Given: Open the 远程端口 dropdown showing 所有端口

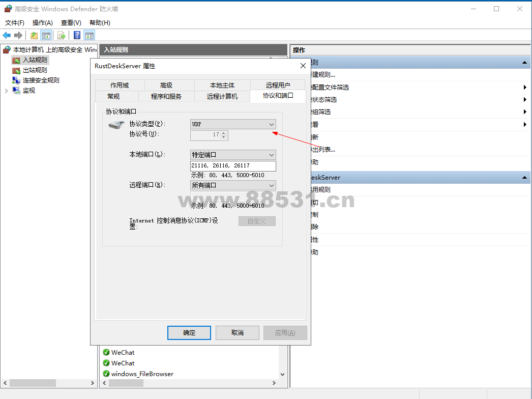Looking at the screenshot, I should (x=233, y=185).
